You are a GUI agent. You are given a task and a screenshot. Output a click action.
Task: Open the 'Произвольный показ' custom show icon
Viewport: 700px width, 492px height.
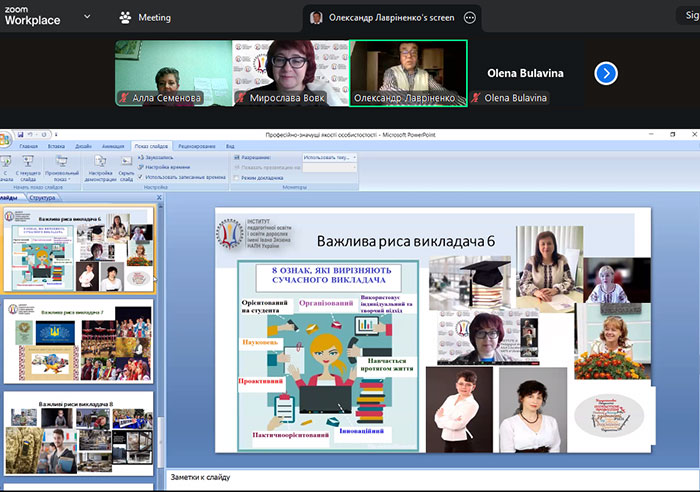pyautogui.click(x=62, y=161)
